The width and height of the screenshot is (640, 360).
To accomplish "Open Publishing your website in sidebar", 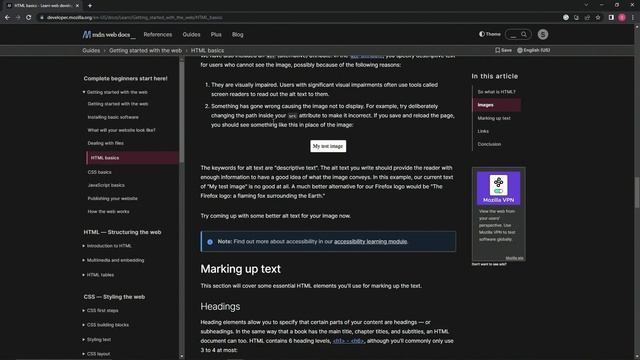I will [x=112, y=198].
